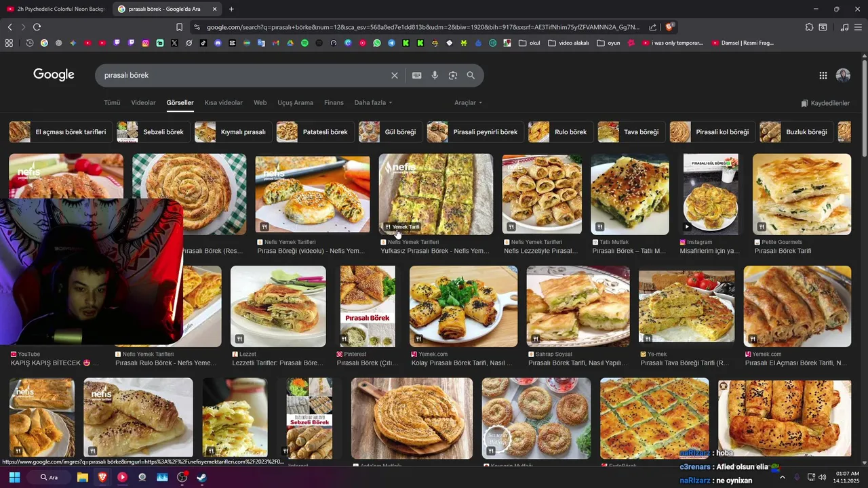The width and height of the screenshot is (868, 488).
Task: Switch to the Tümü search tab
Action: pyautogui.click(x=112, y=103)
